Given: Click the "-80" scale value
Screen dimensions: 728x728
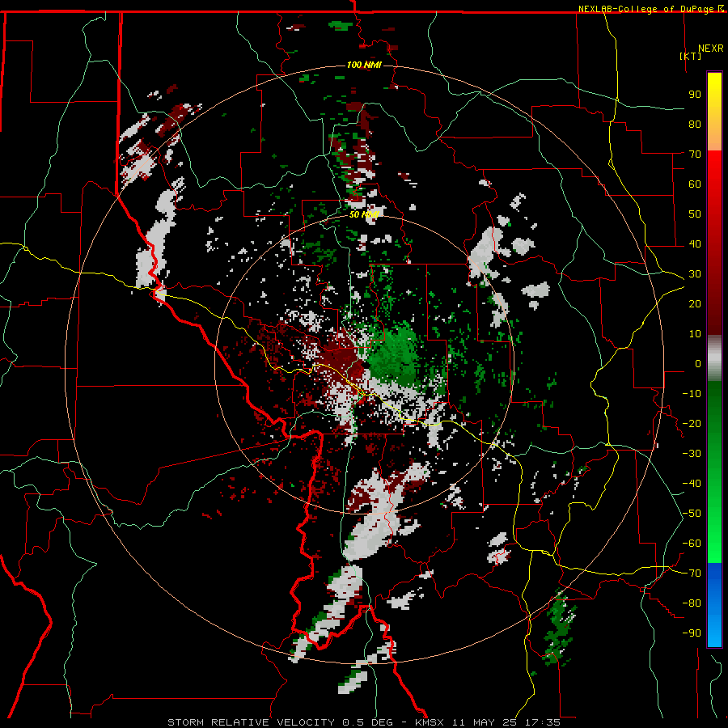Looking at the screenshot, I should click(692, 603).
